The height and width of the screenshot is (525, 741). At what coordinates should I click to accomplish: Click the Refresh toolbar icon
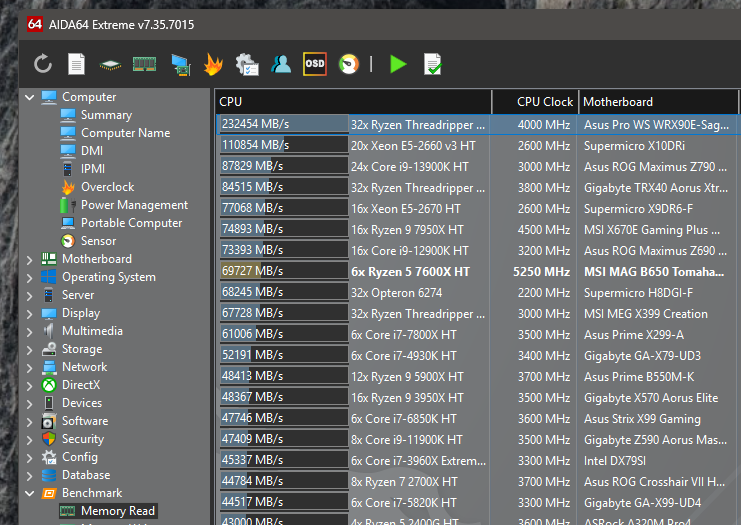pyautogui.click(x=43, y=64)
